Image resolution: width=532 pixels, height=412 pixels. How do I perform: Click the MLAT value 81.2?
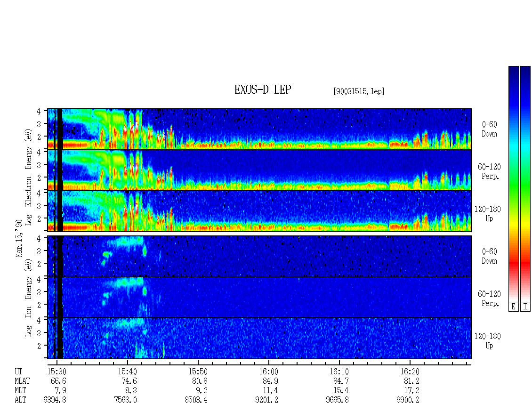411,381
